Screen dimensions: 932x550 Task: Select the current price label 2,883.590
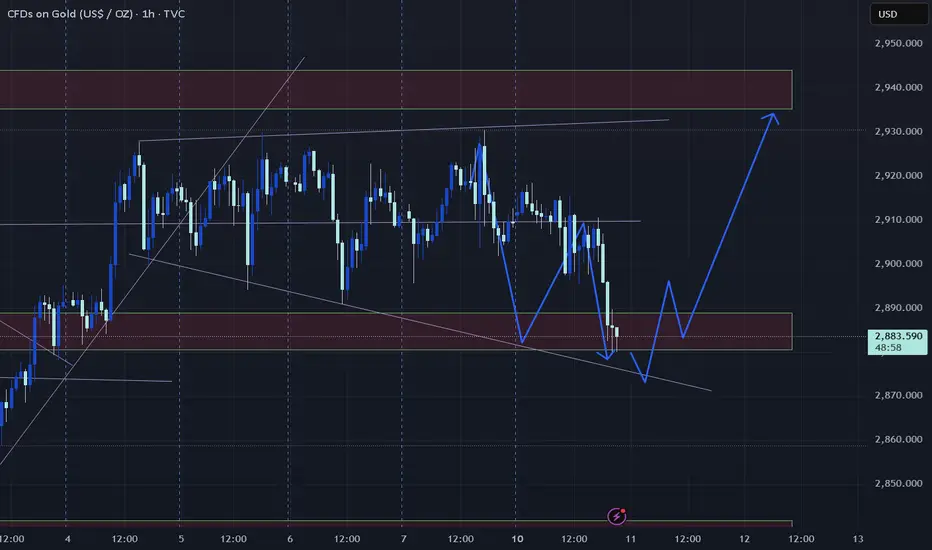(x=898, y=342)
